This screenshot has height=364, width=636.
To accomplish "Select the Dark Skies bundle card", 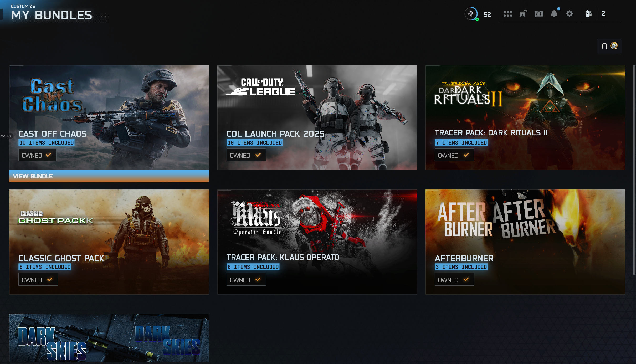I will pyautogui.click(x=109, y=338).
